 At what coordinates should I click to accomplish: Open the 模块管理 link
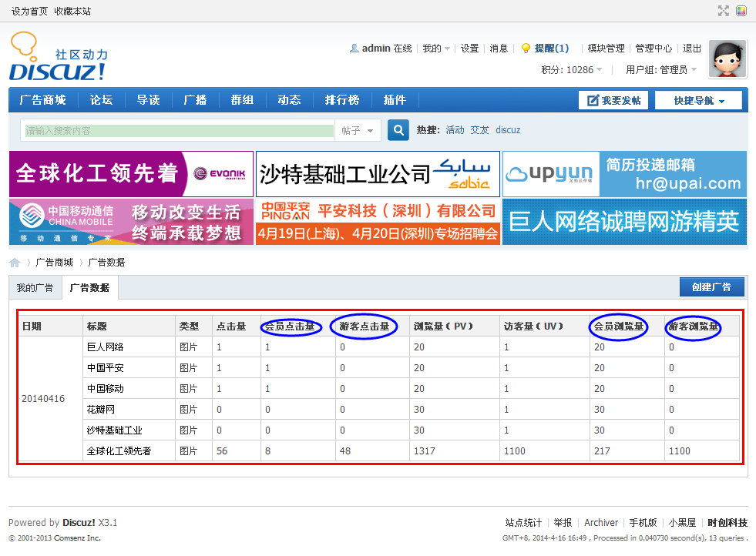pyautogui.click(x=606, y=49)
